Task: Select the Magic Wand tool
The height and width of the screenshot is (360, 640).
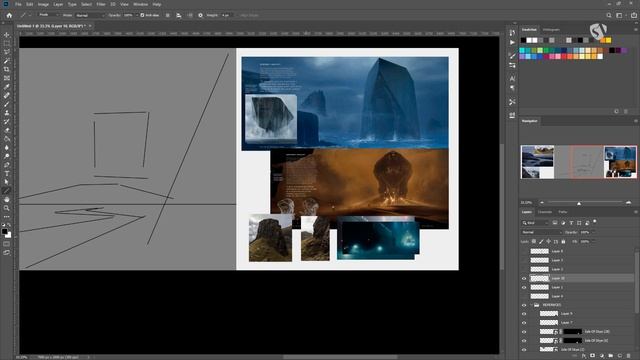Action: pos(7,61)
